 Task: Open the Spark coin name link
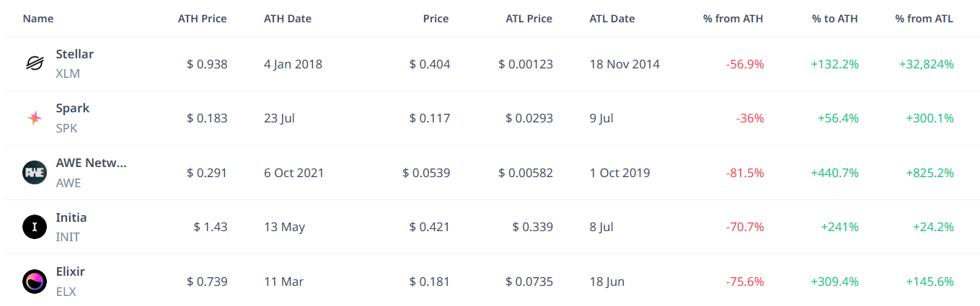click(73, 108)
